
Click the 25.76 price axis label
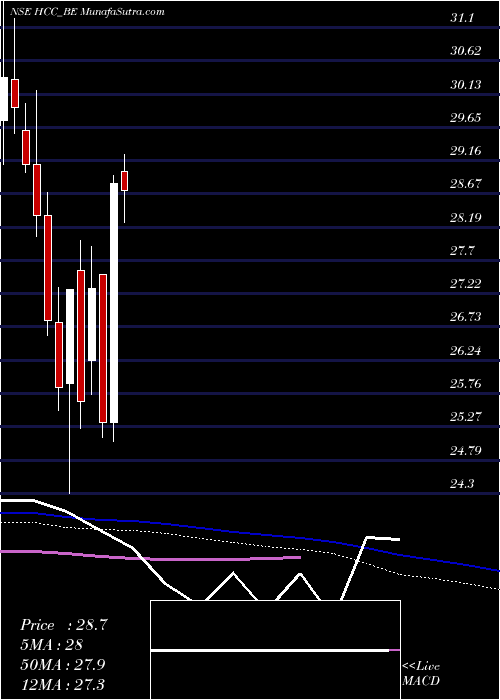coord(466,383)
